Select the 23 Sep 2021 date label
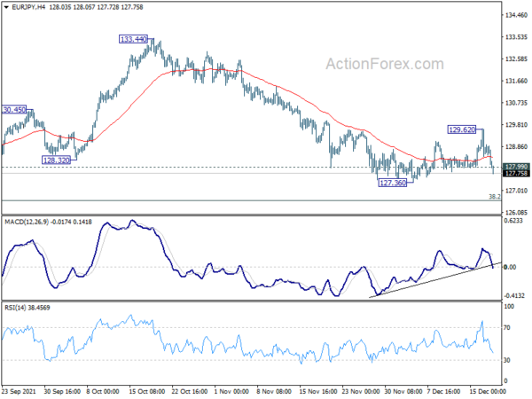Screen dimensions: 532x399 click(19, 392)
